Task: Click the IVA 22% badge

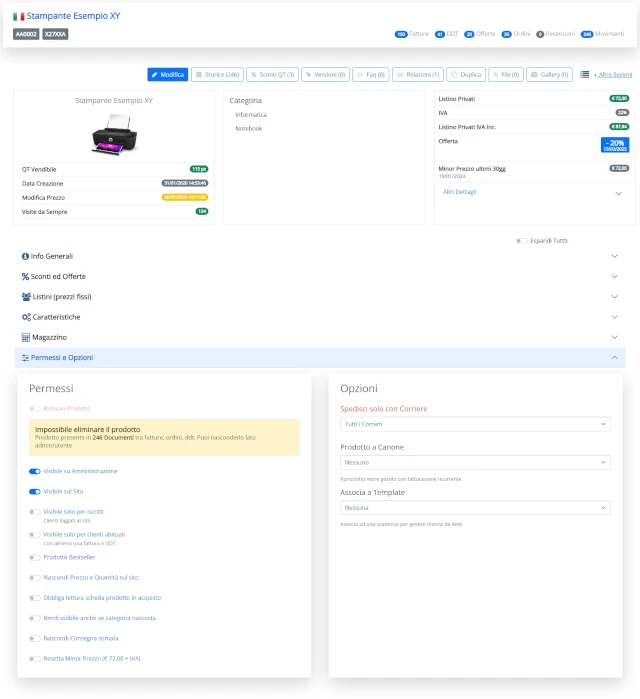Action: (x=622, y=113)
